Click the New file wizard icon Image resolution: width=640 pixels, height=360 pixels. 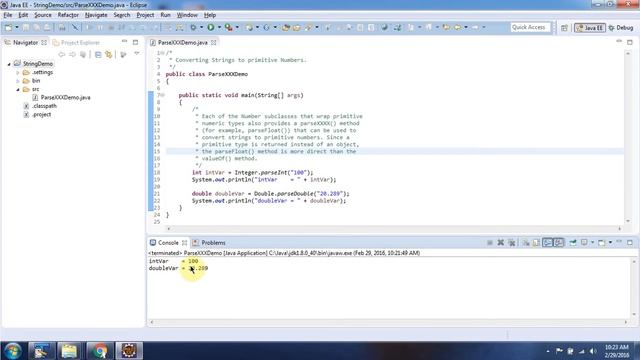[8, 27]
